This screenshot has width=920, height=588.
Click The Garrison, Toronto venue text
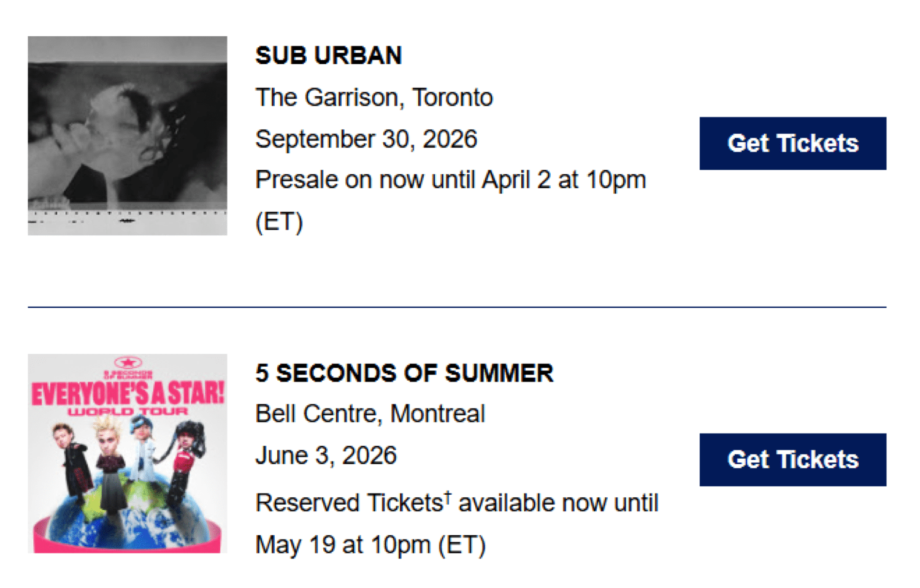[374, 97]
